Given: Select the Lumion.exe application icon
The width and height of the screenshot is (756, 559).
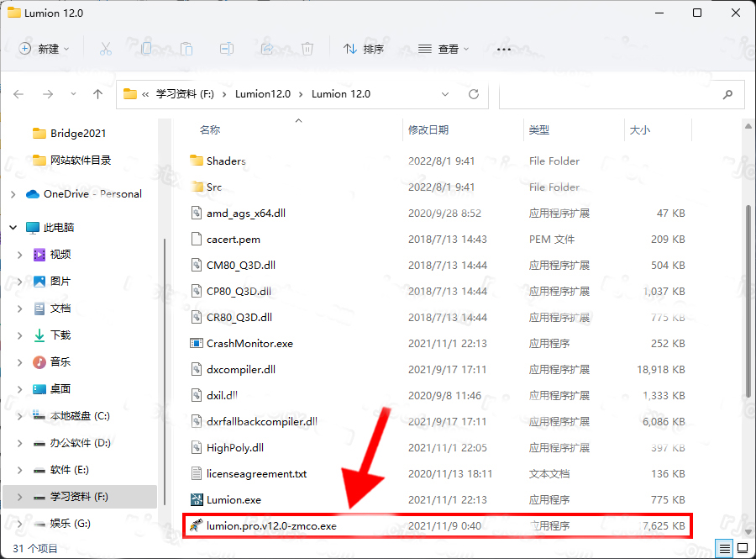Looking at the screenshot, I should pos(197,499).
